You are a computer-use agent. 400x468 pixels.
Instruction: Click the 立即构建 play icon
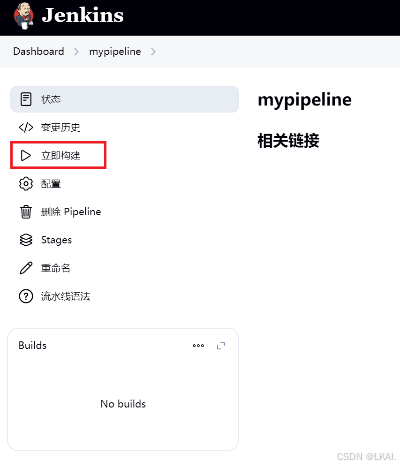(x=26, y=155)
